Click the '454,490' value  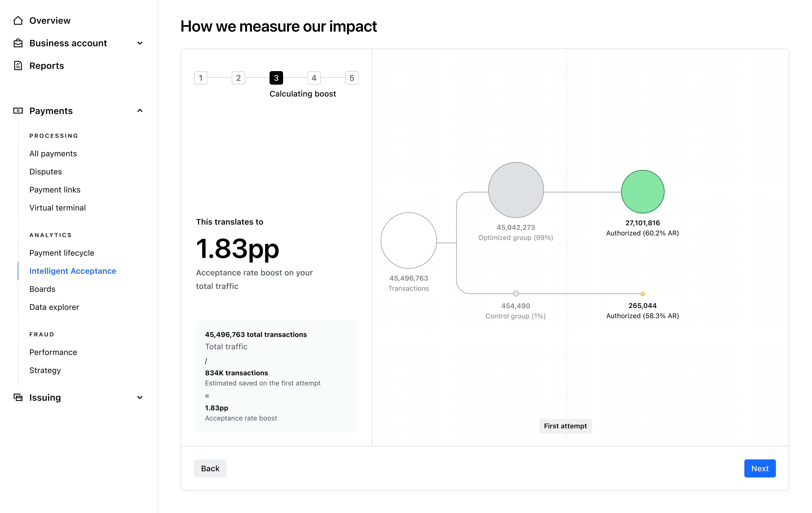coord(516,306)
